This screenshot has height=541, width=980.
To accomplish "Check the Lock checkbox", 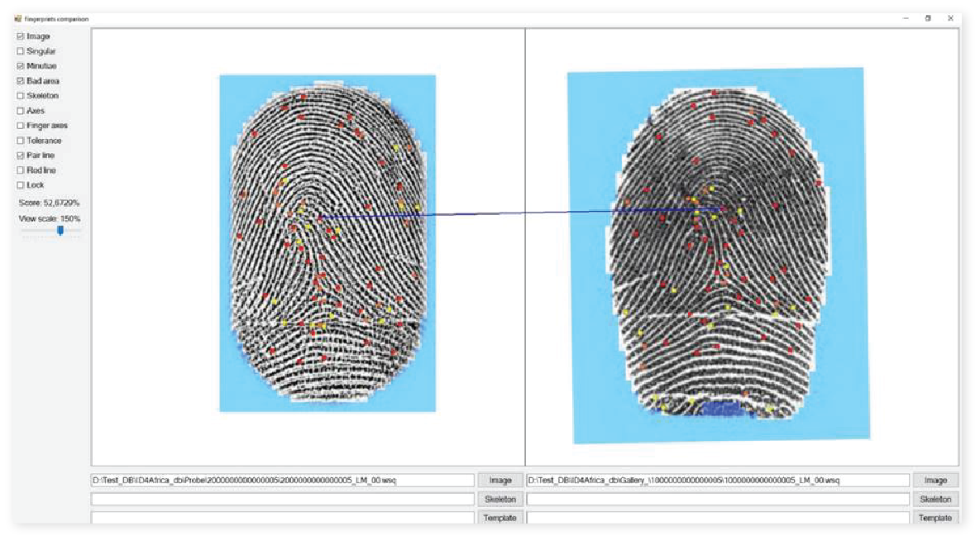I will [x=21, y=185].
